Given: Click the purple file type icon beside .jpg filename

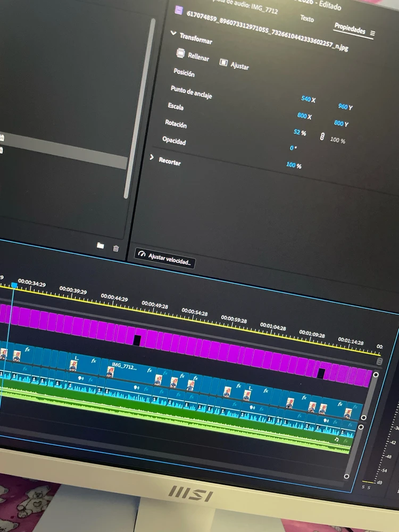Looking at the screenshot, I should (179, 10).
